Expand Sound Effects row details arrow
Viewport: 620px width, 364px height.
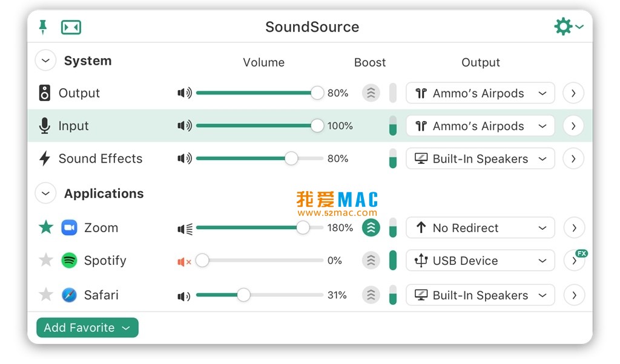574,158
